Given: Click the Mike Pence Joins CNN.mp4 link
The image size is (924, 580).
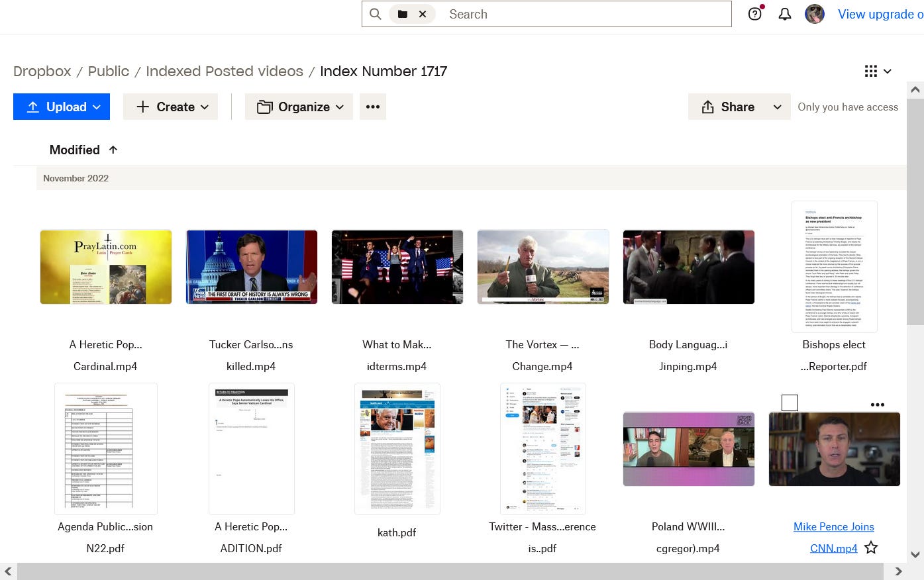Looking at the screenshot, I should [x=834, y=537].
